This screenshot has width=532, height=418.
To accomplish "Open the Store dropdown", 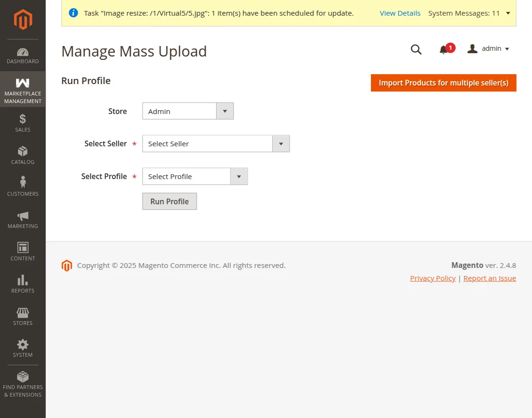I will 188,111.
